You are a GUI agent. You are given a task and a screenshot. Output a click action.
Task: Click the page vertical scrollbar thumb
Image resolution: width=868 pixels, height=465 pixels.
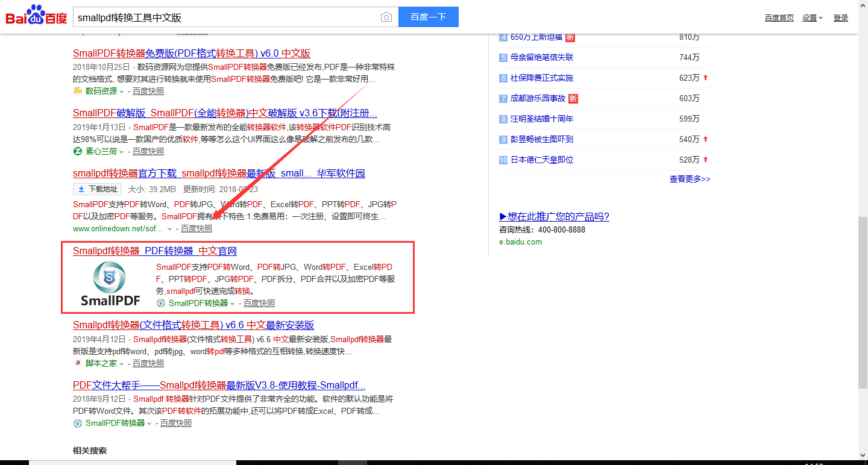pos(863,302)
